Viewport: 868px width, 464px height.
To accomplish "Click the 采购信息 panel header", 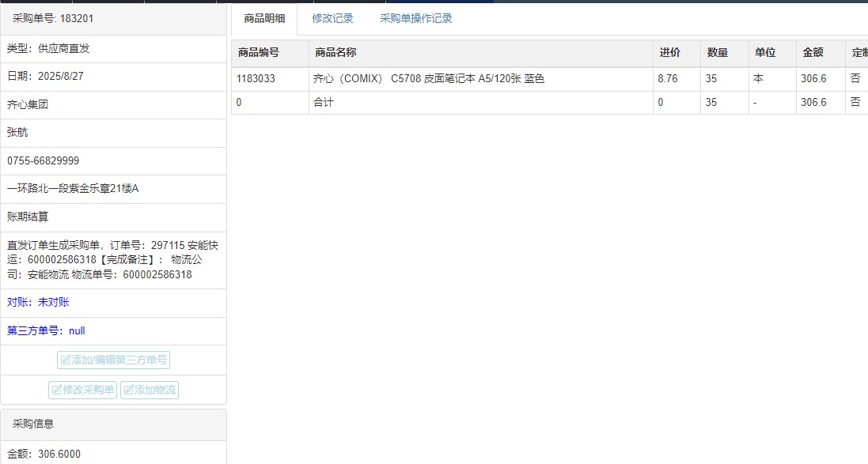I will (x=113, y=424).
